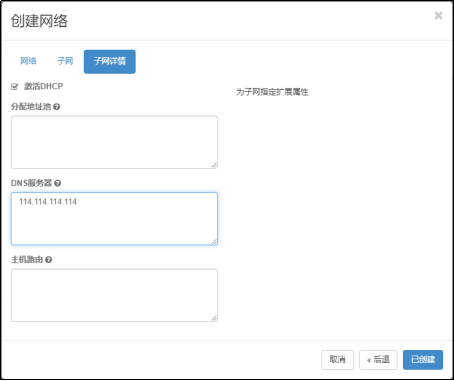
Task: Switch to the 网络 tab
Action: click(x=28, y=61)
